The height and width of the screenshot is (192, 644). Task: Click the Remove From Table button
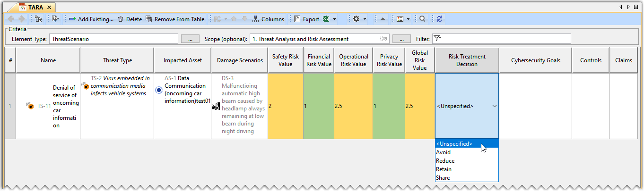175,19
